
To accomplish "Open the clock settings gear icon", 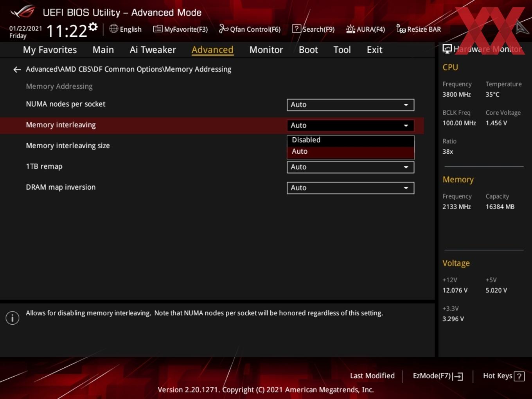I will [93, 27].
